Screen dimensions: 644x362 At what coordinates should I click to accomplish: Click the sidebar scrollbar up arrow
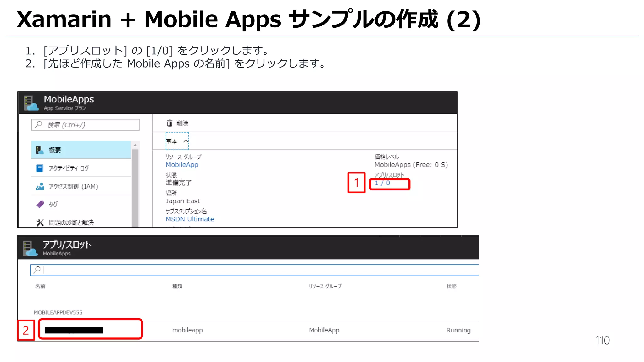coord(135,145)
